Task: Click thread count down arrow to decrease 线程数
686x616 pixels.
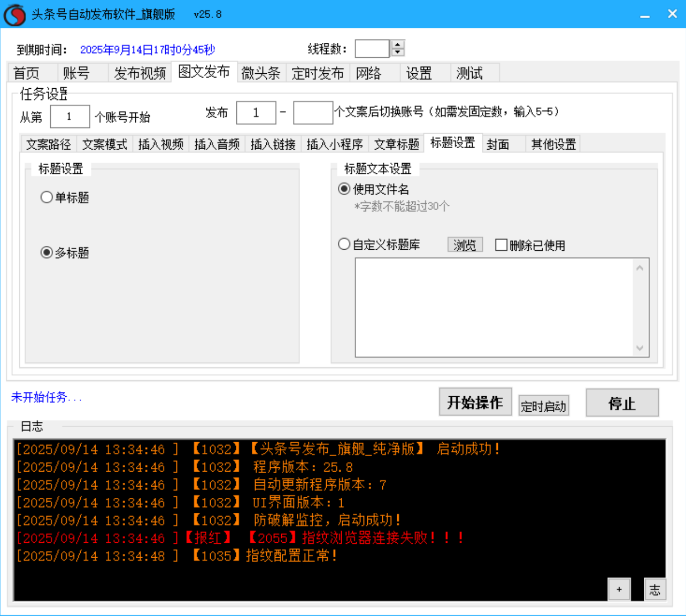Action: click(x=396, y=52)
